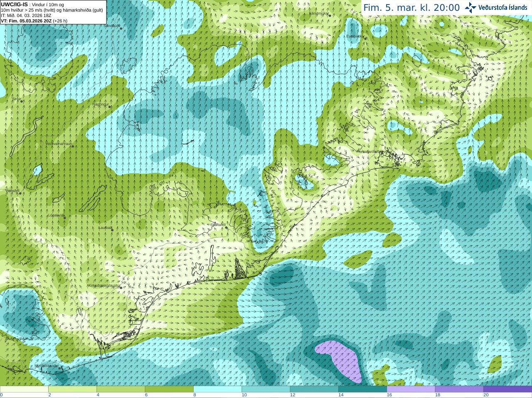532x398 pixels.
Task: Click the 12–14 m/s teal legend swatch
Action: (314, 389)
